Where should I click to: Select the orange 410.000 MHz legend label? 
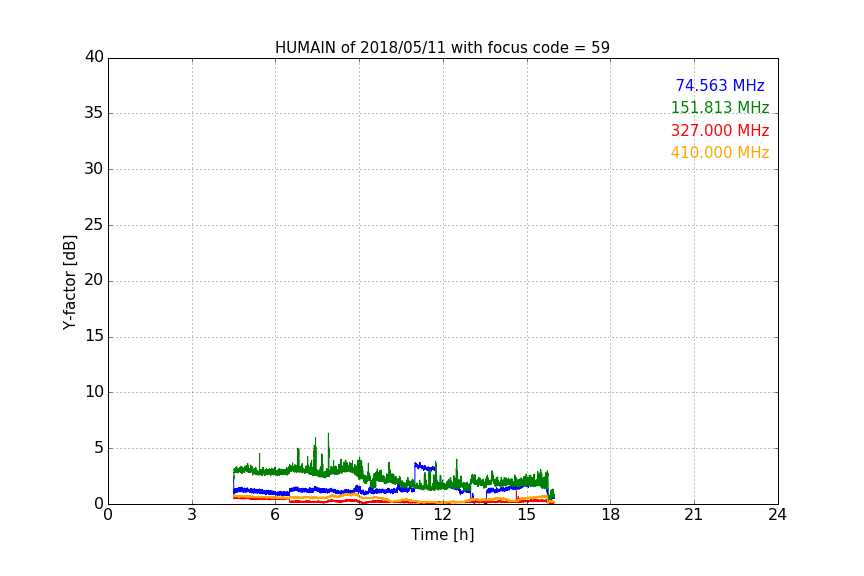(x=720, y=153)
